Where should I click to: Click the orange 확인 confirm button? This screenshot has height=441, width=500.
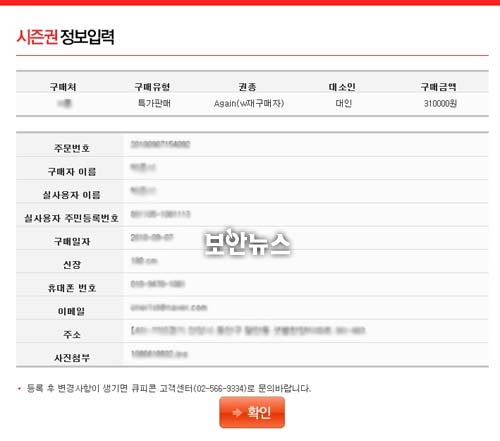252,412
